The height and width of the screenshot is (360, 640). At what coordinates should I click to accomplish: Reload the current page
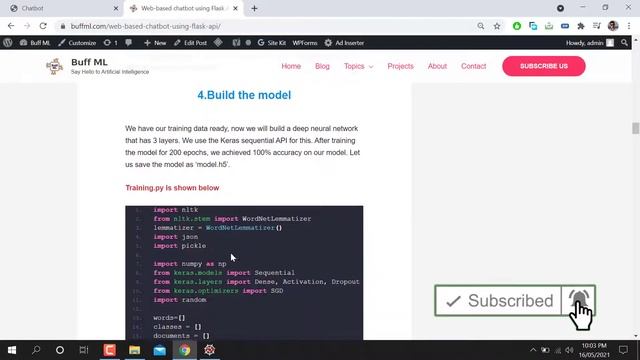43,26
